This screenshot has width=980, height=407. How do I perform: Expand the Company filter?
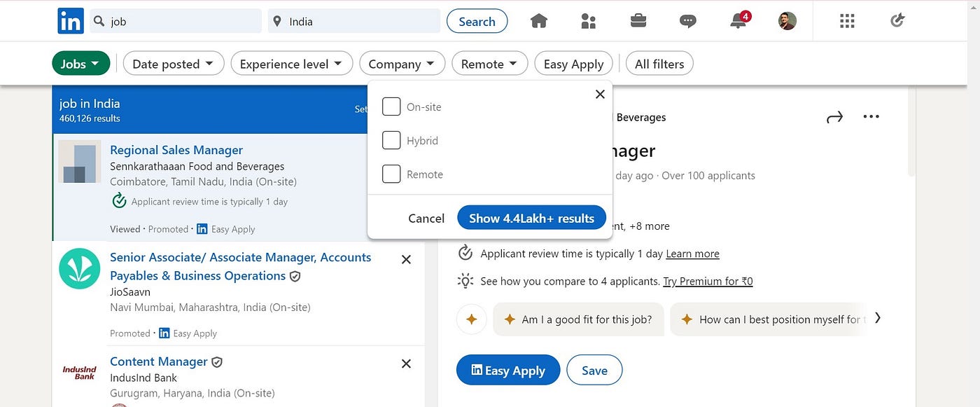402,64
